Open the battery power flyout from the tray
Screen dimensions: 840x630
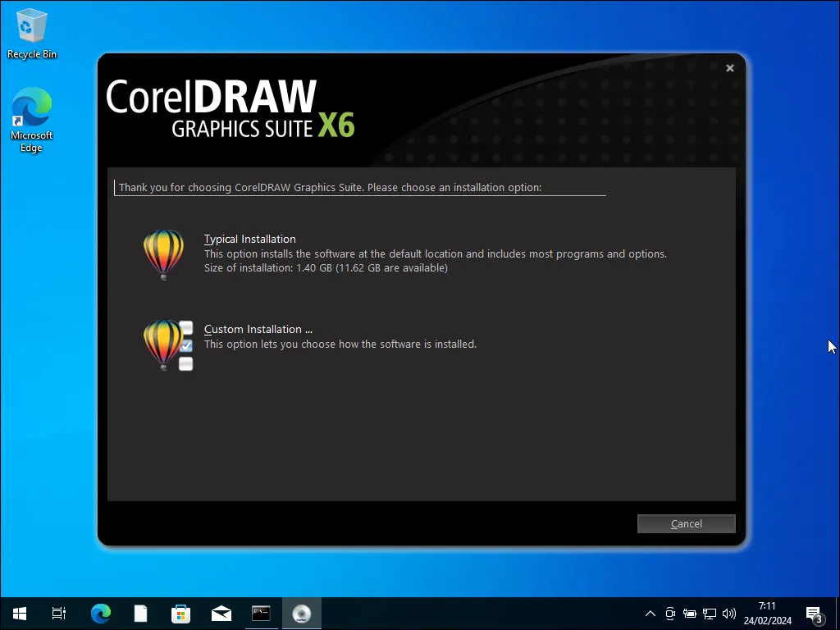[x=689, y=613]
